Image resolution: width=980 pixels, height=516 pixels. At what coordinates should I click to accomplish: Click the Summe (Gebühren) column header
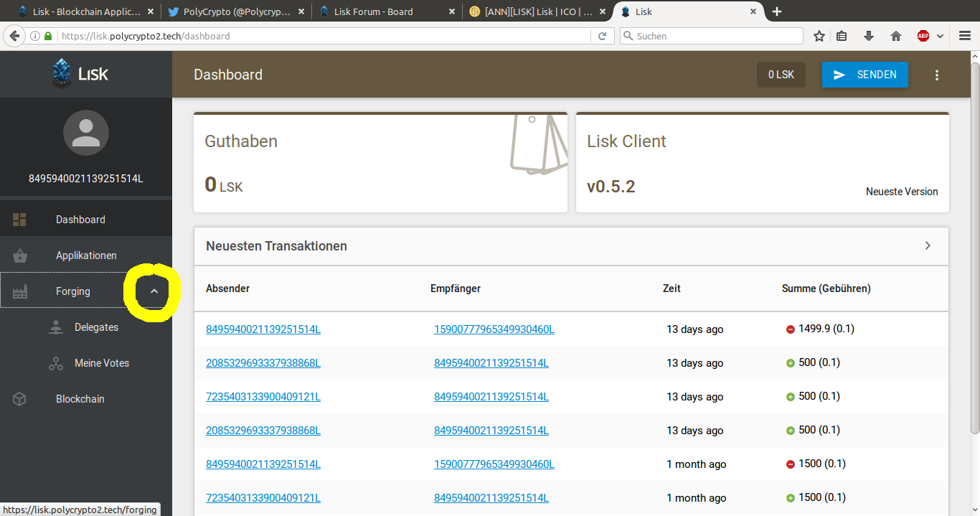tap(826, 289)
